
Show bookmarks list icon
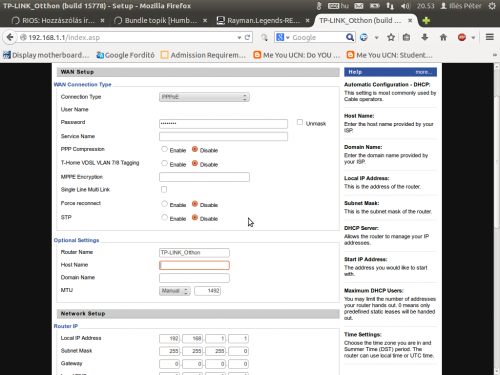(x=406, y=37)
